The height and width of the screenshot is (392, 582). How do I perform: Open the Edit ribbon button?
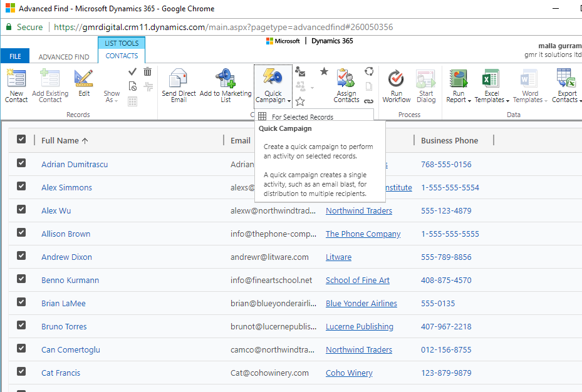(x=84, y=83)
